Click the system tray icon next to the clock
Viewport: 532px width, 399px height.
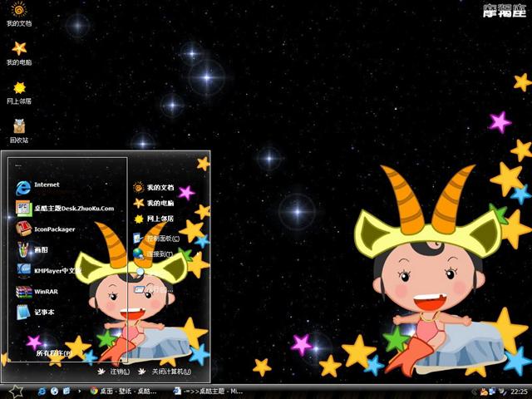(x=502, y=392)
